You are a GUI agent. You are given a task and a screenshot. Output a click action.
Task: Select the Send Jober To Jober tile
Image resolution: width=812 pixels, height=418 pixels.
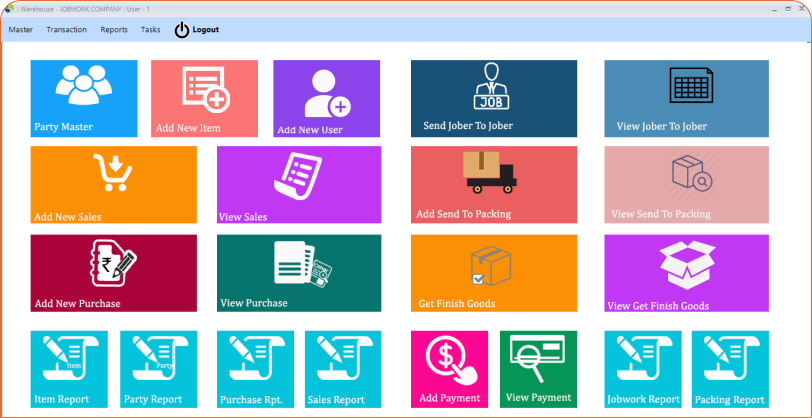point(493,98)
